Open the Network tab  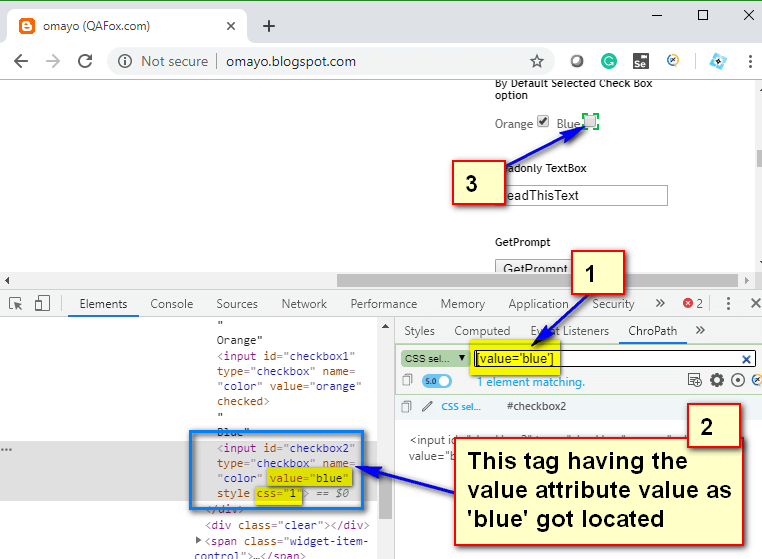click(x=304, y=304)
